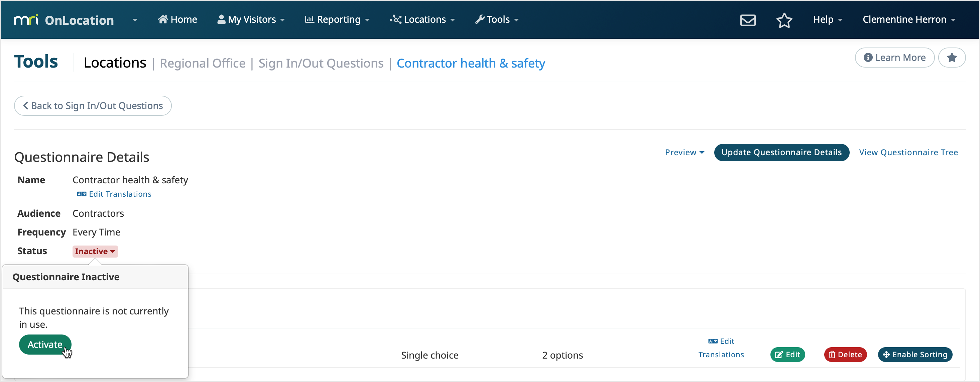Click the 'Questionnaire Inactive' popover title
980x382 pixels.
point(66,277)
